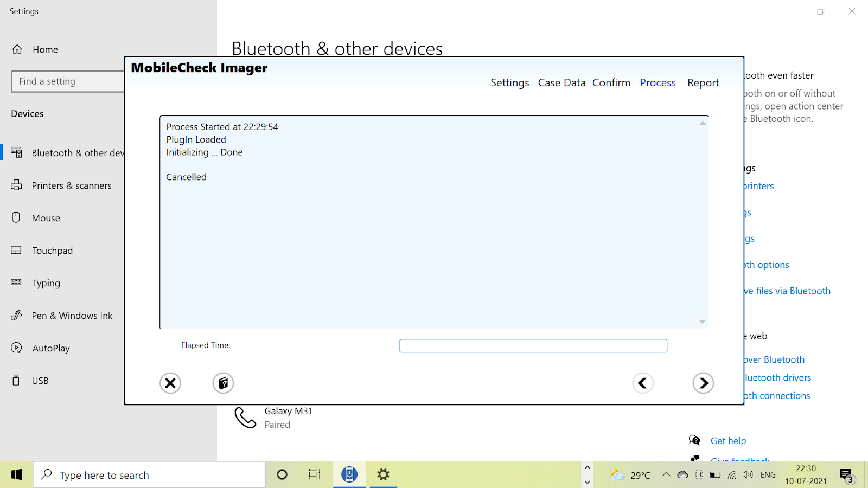Click the taskbar toolbar up arrow
The height and width of the screenshot is (488, 868).
pos(587,467)
